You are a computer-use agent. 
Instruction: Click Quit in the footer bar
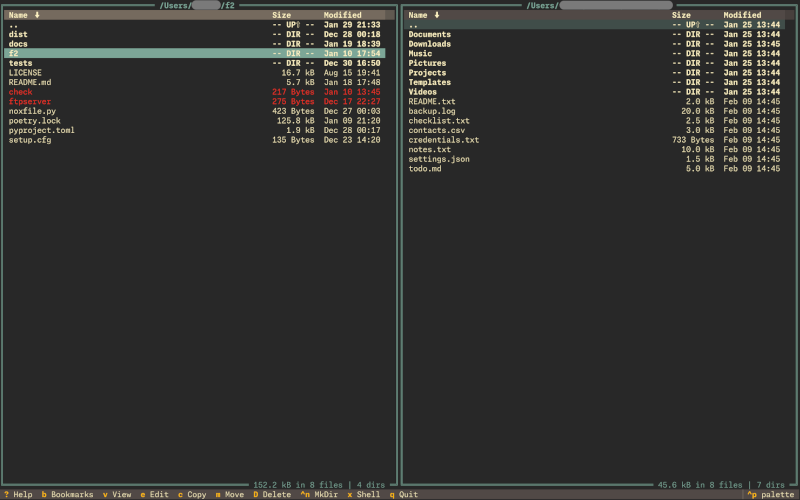(404, 494)
